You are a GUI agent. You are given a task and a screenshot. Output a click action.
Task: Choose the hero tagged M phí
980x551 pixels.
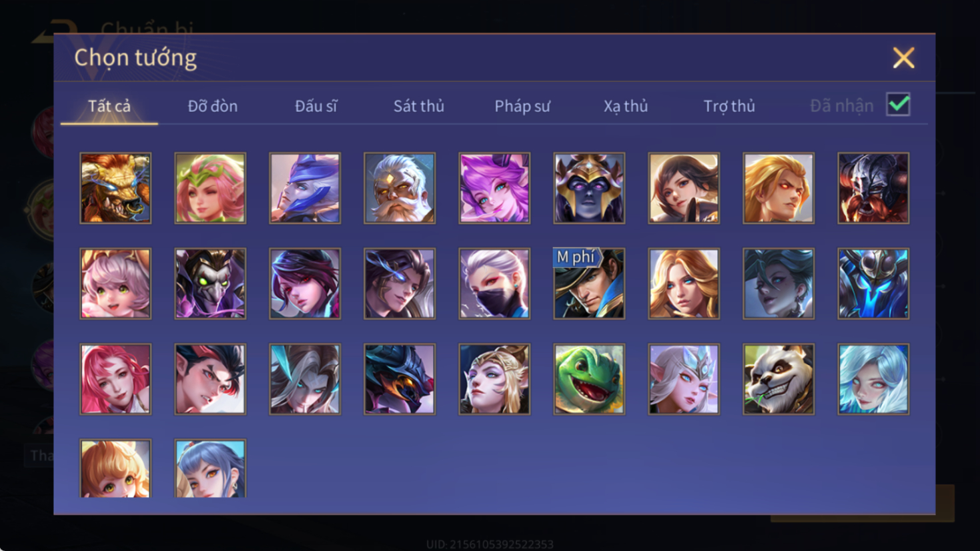pos(589,284)
